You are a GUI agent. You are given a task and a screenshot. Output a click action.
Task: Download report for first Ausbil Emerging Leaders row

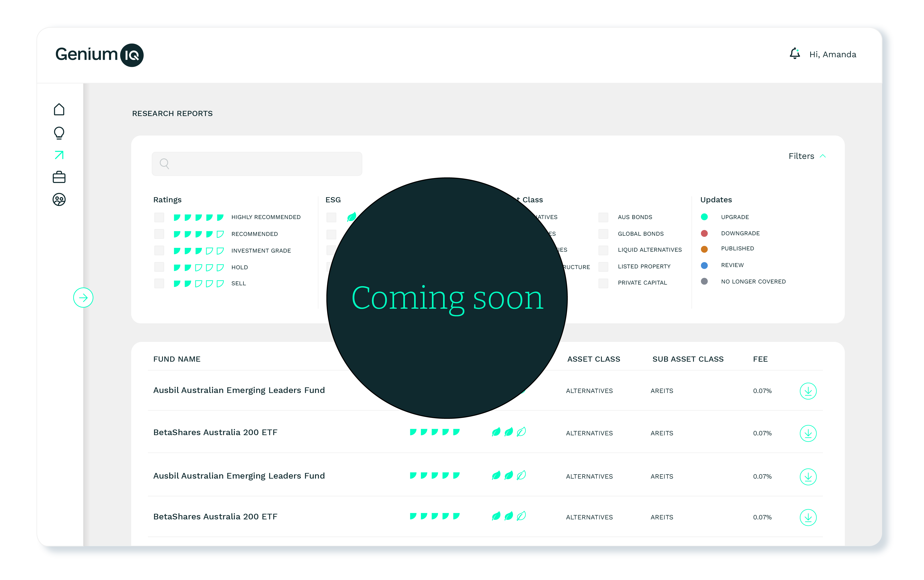pyautogui.click(x=808, y=391)
